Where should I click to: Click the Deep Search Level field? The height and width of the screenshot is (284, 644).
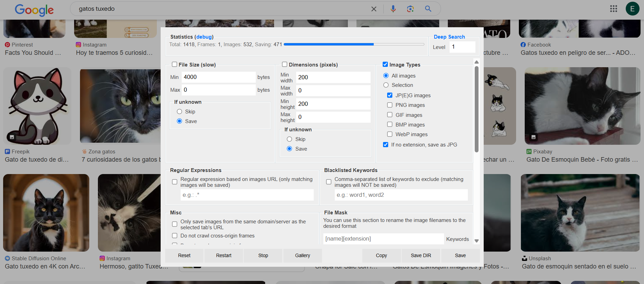tap(462, 47)
